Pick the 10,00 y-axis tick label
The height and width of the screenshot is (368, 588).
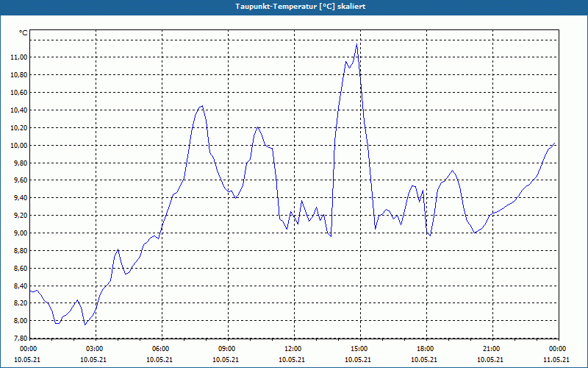point(19,146)
